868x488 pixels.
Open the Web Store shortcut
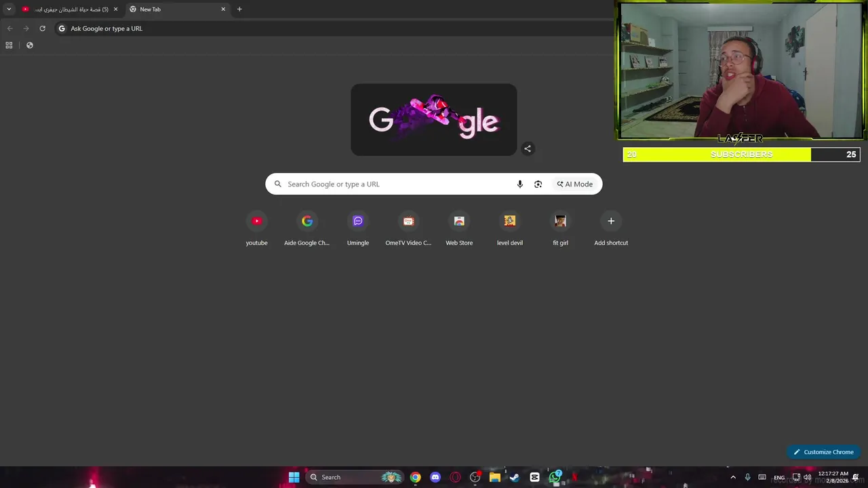(459, 229)
